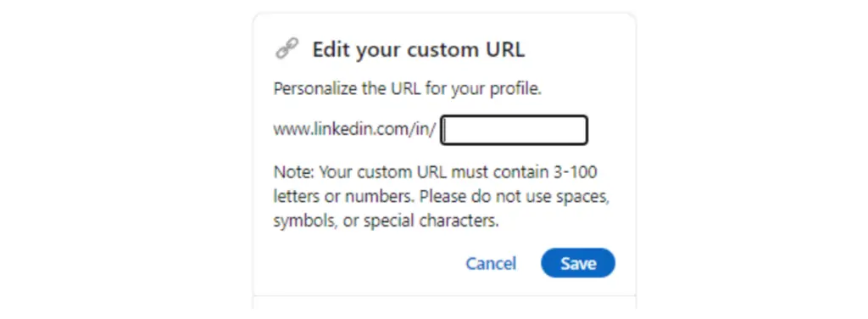
Task: Focus the custom URL text field
Action: click(514, 130)
